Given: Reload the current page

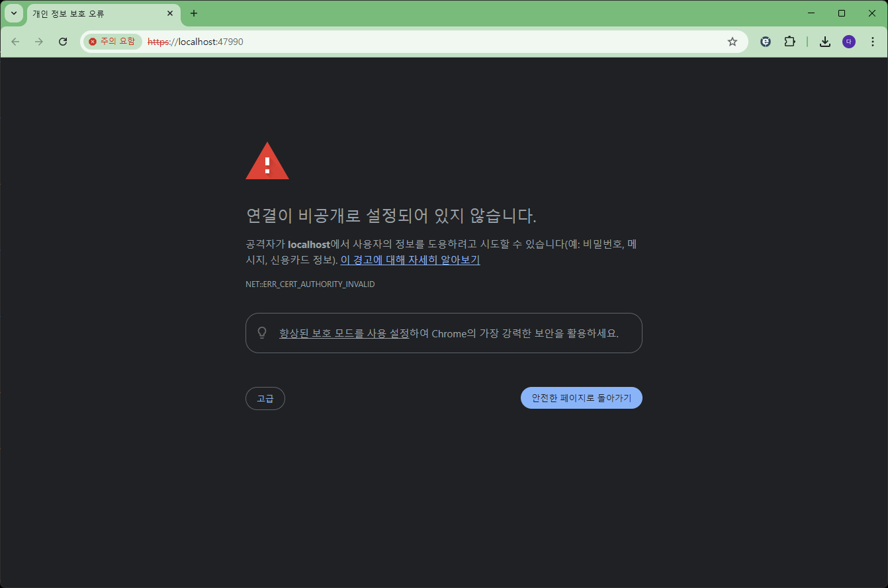Looking at the screenshot, I should tap(63, 42).
